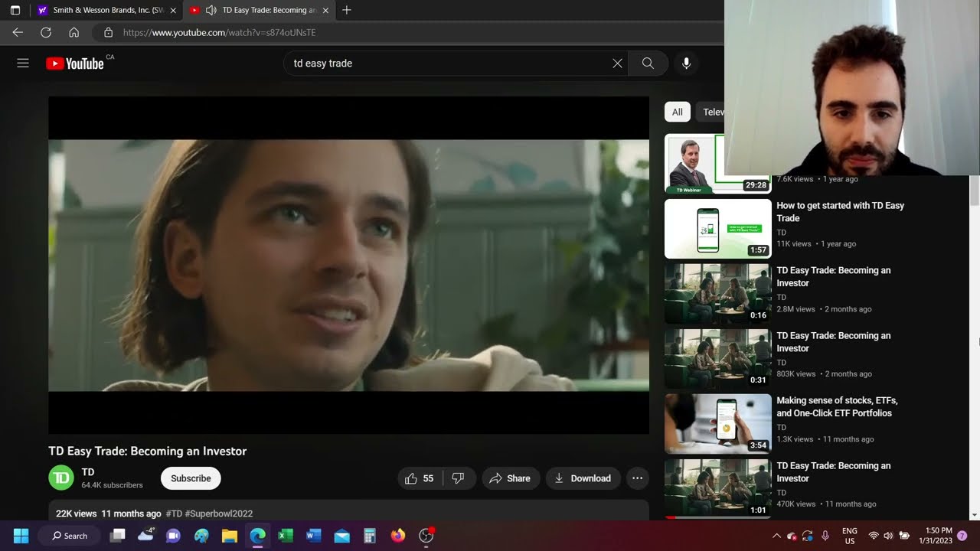
Task: Dislike the video with thumbs down
Action: point(459,478)
